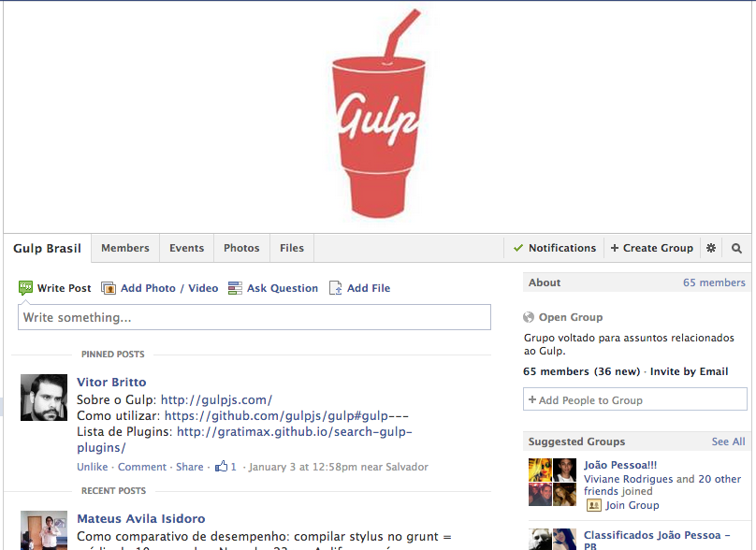The height and width of the screenshot is (550, 756).
Task: Switch to the Members tab
Action: [125, 248]
